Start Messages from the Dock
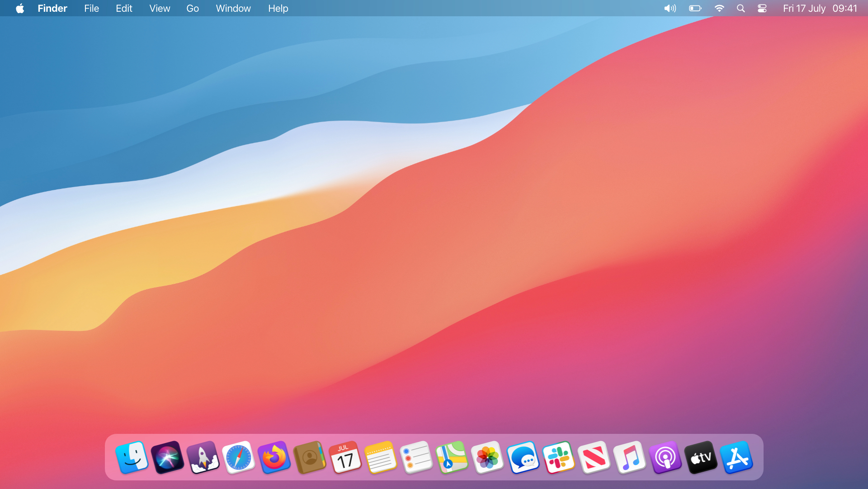868x489 pixels. pyautogui.click(x=524, y=457)
